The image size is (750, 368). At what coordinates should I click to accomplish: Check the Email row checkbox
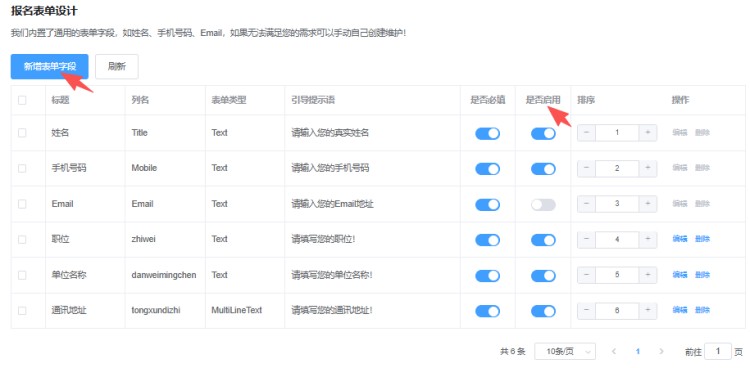pyautogui.click(x=22, y=204)
